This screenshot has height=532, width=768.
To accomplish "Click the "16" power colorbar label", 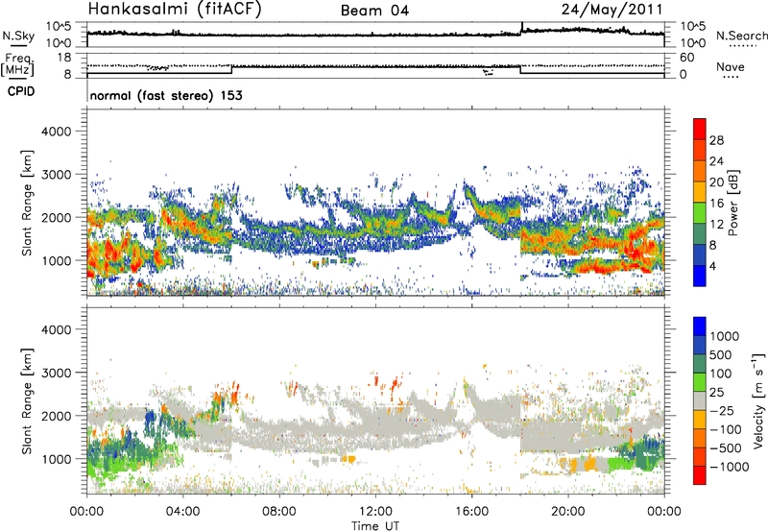I will coord(716,204).
